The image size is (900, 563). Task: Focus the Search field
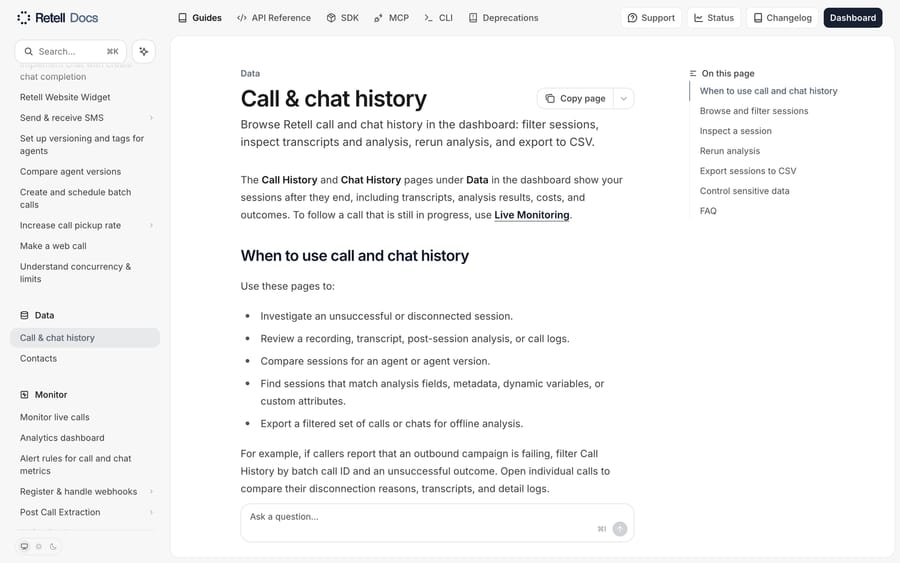(x=71, y=52)
